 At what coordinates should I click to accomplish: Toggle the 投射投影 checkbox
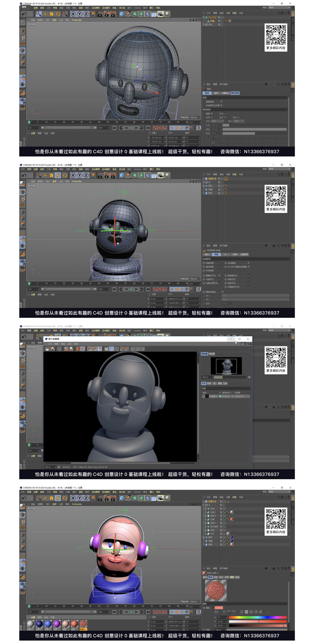coord(219,263)
